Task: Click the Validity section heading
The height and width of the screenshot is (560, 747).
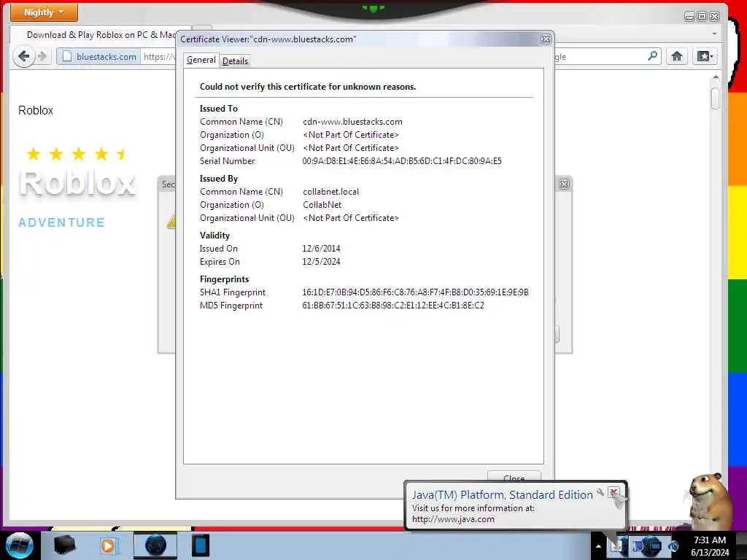Action: (x=214, y=236)
